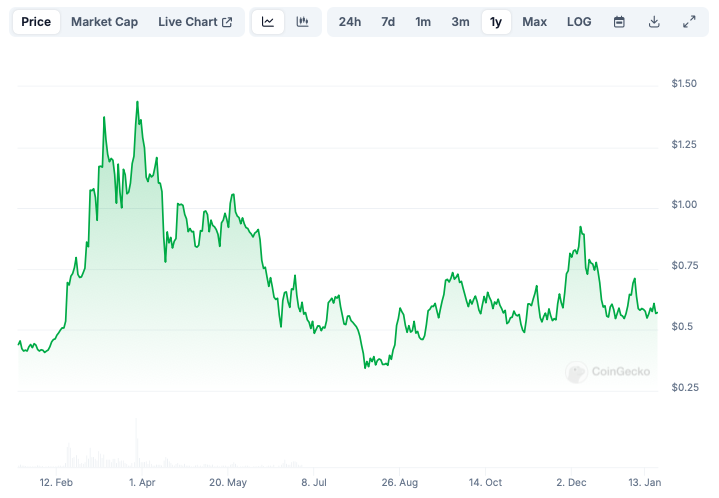
Task: Click the $0.25 price axis label
Action: click(685, 387)
